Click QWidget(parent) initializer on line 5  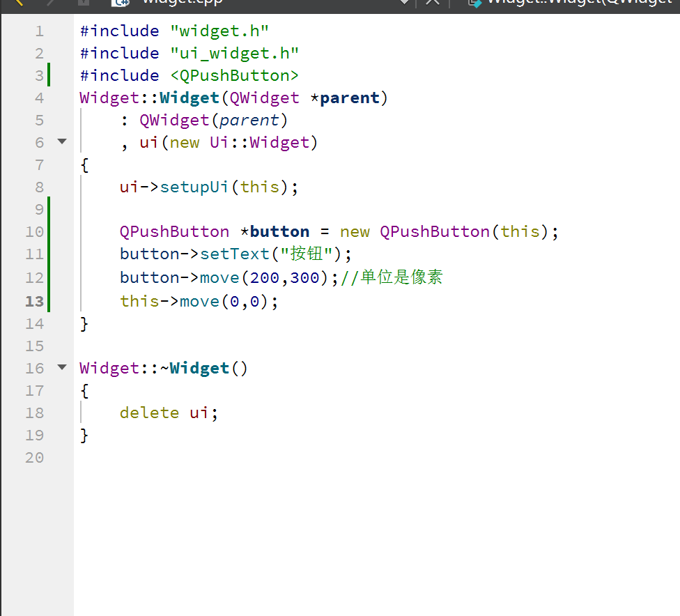214,120
